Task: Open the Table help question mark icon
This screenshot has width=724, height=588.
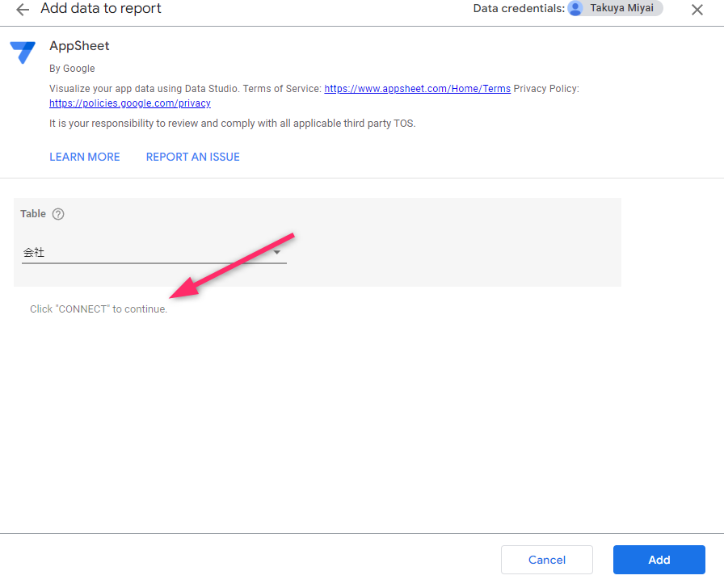Action: pos(58,214)
